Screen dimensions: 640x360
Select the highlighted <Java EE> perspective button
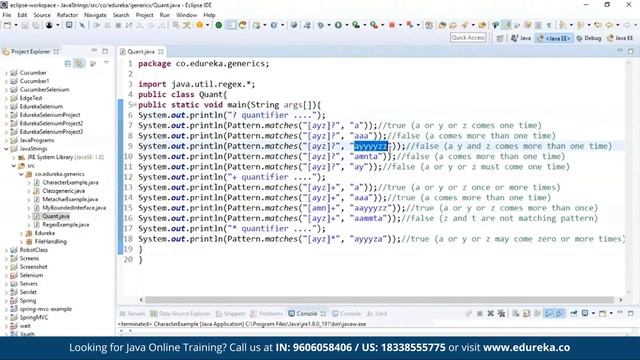tap(554, 38)
